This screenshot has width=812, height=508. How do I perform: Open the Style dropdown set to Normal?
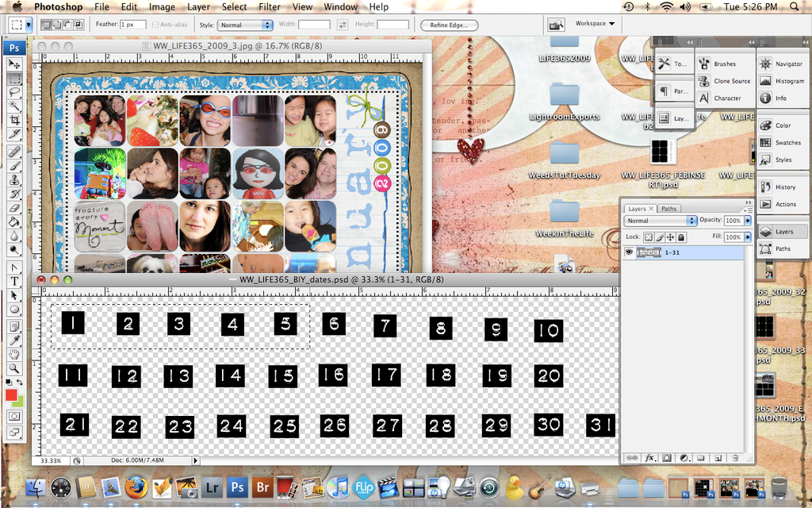[245, 25]
